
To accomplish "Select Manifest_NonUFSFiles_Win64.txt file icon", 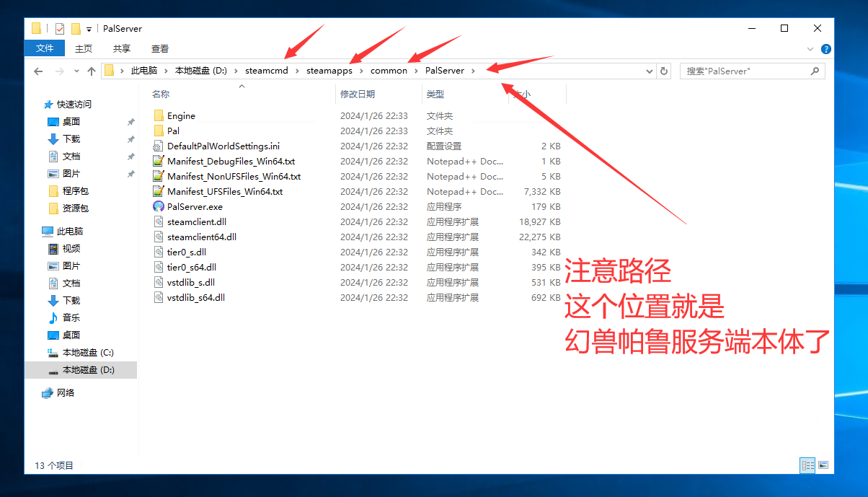I will 159,176.
